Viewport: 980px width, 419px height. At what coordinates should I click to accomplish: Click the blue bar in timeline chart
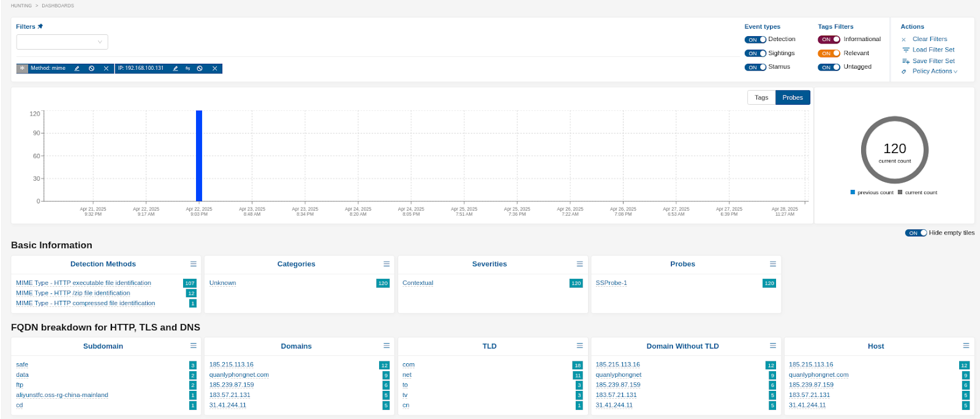click(x=199, y=156)
